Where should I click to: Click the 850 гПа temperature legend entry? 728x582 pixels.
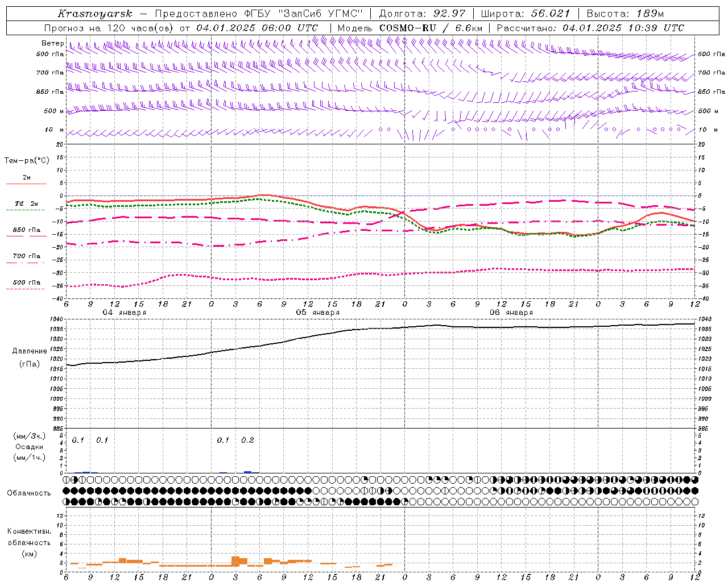pos(27,230)
